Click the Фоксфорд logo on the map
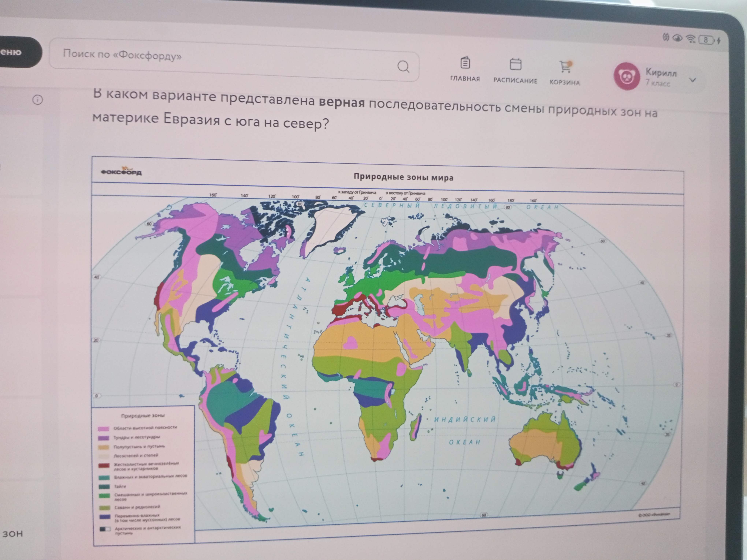Viewport: 747px width, 560px height. 122,171
